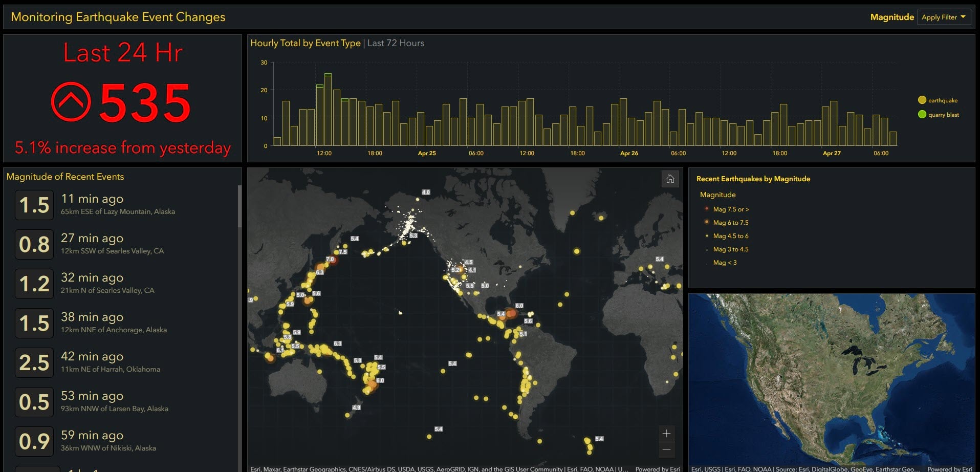
Task: Zoom in on the world map with plus button
Action: (x=667, y=433)
